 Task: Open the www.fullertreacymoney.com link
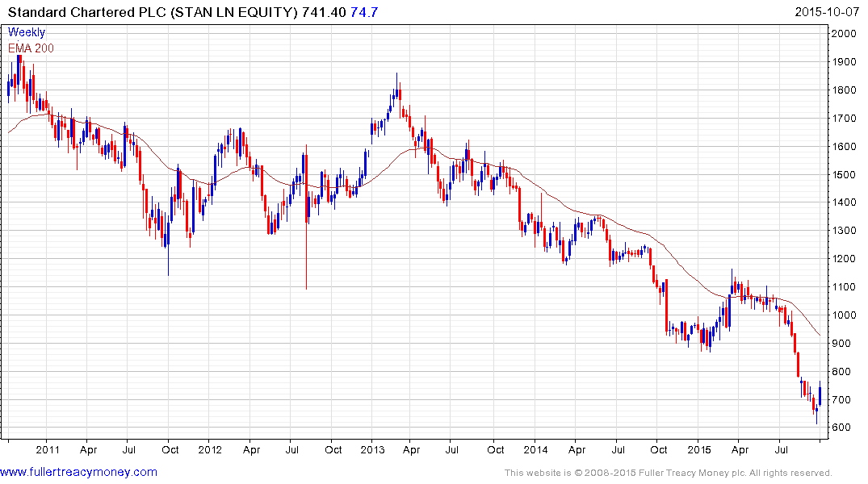tap(78, 472)
